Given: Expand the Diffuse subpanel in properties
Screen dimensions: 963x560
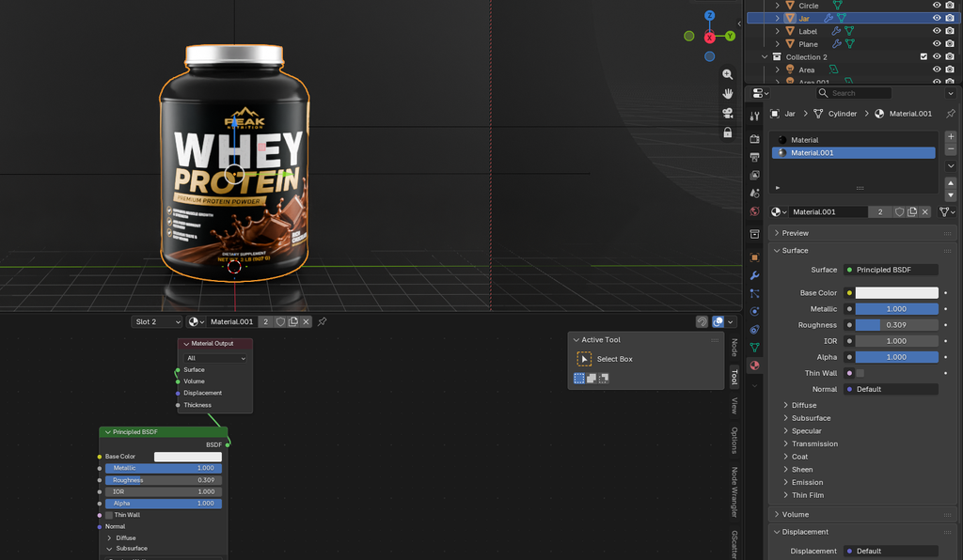Looking at the screenshot, I should pyautogui.click(x=785, y=405).
